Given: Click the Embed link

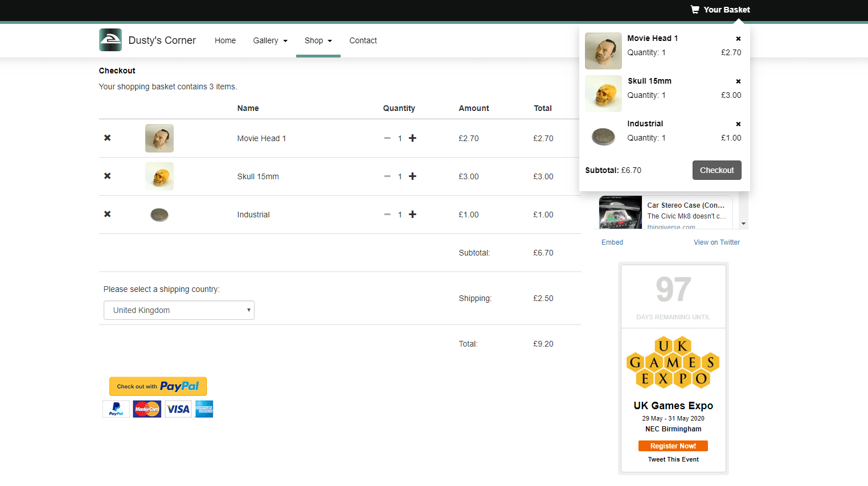Looking at the screenshot, I should coord(612,242).
